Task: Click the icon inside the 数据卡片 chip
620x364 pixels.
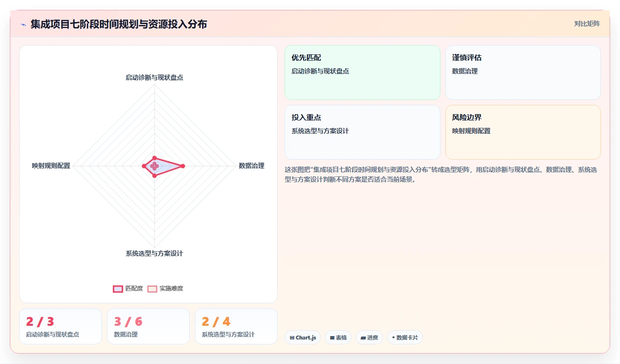Action: pos(393,337)
